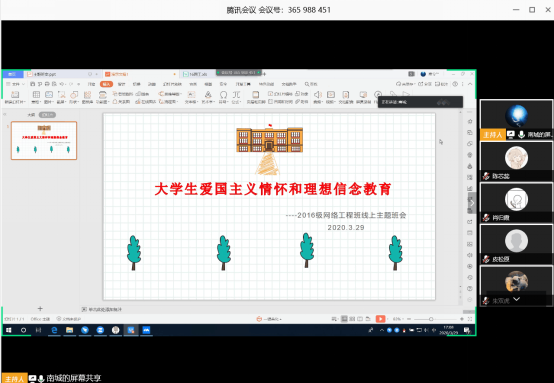Viewport: 554px width, 383px height.
Task: Select slide 1 thumbnail in the panel
Action: coord(44,141)
